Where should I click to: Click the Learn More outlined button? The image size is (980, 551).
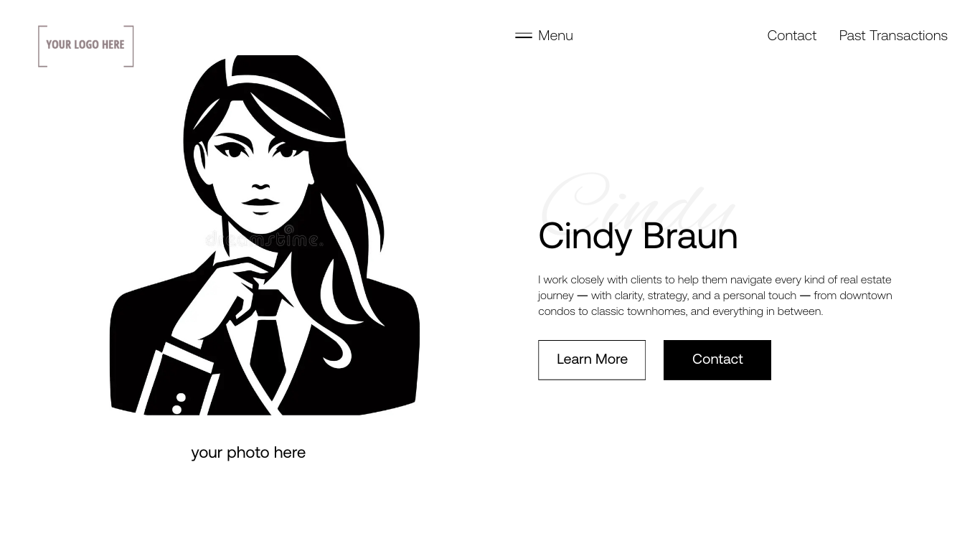coord(592,359)
